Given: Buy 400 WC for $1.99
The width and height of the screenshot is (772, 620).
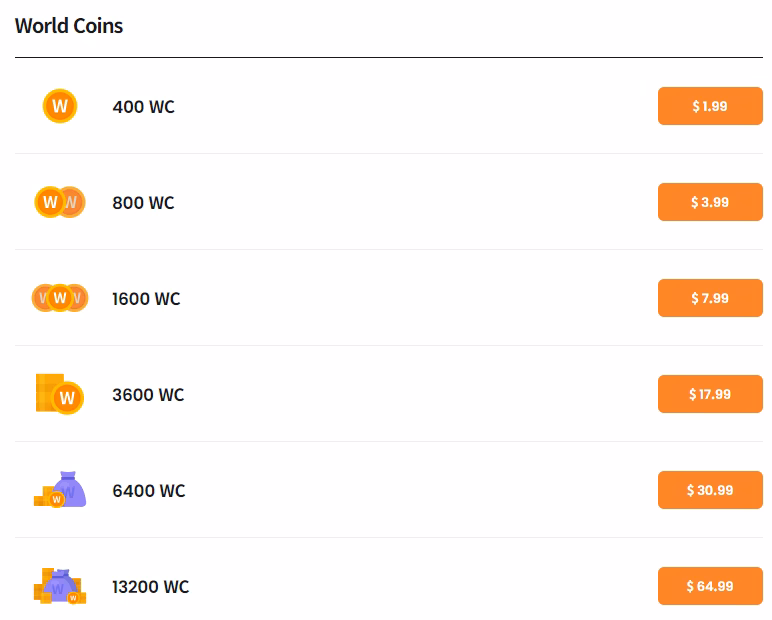Looking at the screenshot, I should pyautogui.click(x=710, y=106).
